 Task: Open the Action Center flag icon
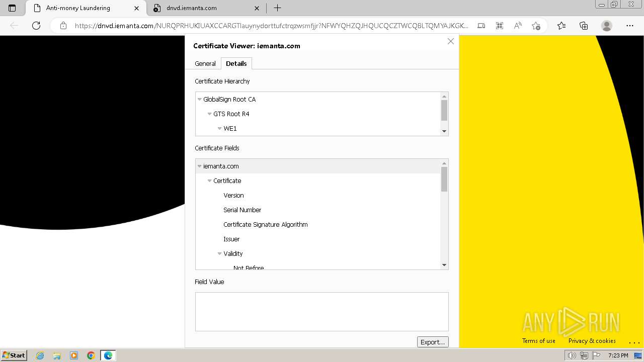pyautogui.click(x=596, y=355)
